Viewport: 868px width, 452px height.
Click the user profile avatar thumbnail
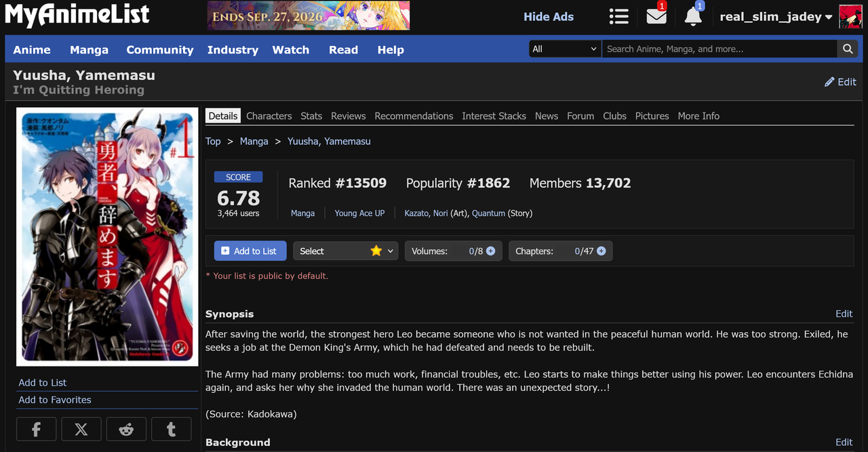850,17
